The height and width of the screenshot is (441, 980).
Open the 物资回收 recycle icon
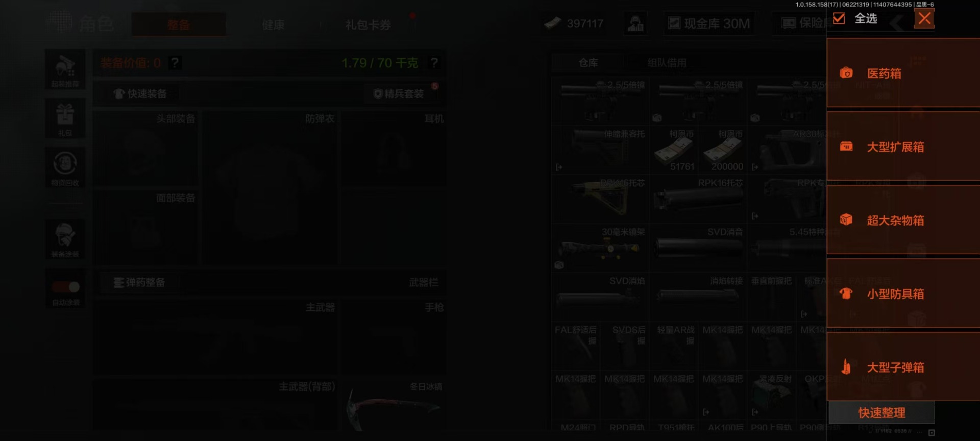tap(65, 168)
